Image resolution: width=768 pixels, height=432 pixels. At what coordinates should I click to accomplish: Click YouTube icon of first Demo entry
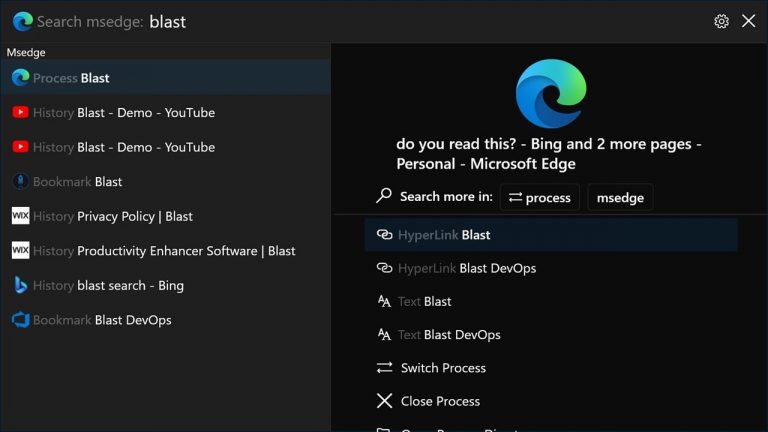coord(21,112)
